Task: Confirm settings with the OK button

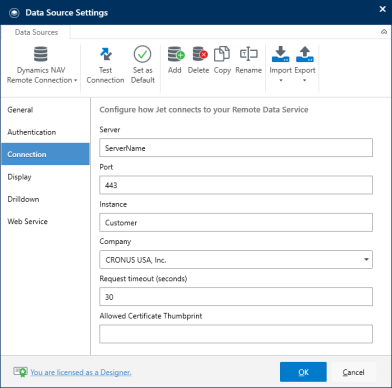Action: [303, 372]
